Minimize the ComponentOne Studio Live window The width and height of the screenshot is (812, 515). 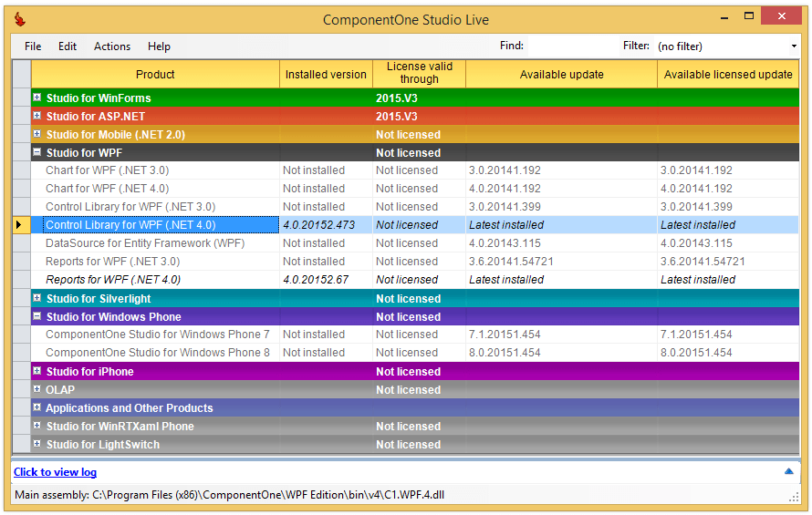click(x=724, y=17)
